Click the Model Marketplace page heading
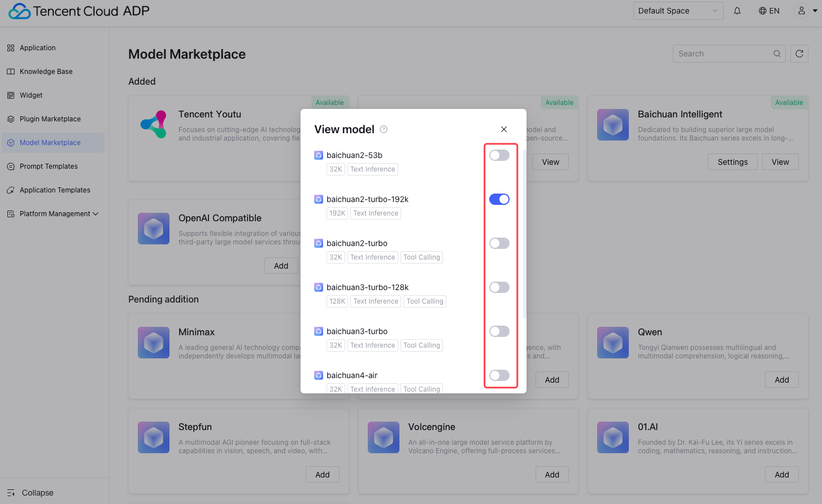Viewport: 822px width, 504px height. coord(187,54)
